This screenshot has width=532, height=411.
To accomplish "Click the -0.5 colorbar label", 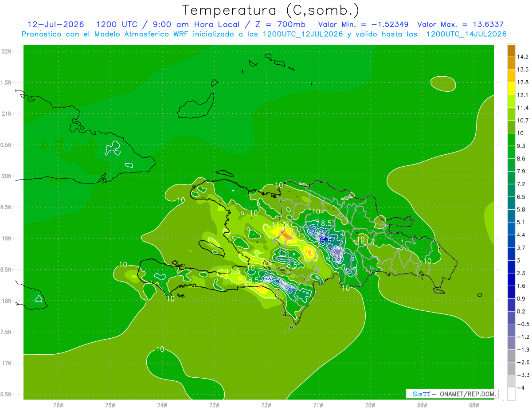I will point(523,324).
